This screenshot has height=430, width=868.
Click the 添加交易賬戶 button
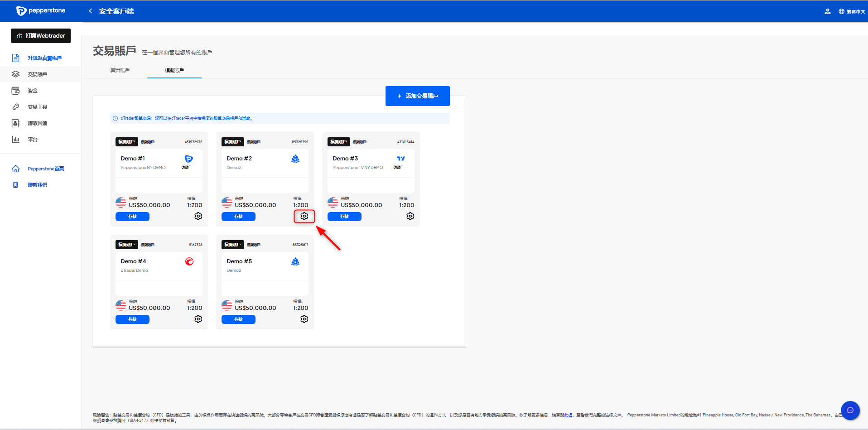coord(417,96)
